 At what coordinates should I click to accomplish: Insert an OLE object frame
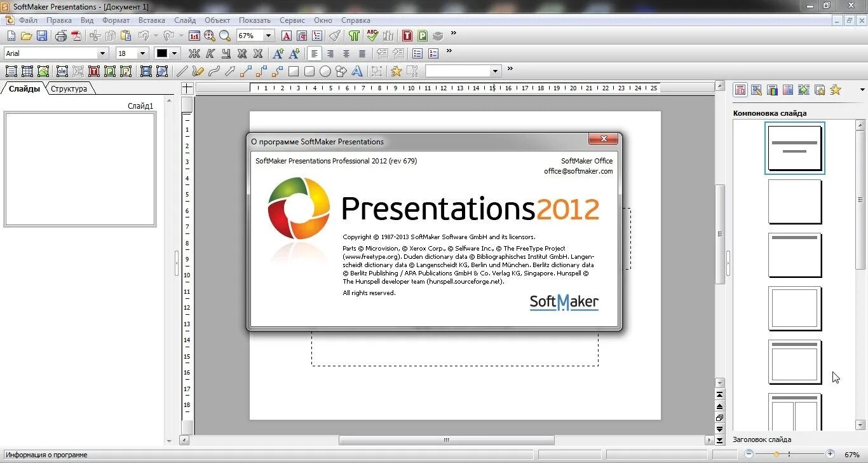(x=62, y=71)
